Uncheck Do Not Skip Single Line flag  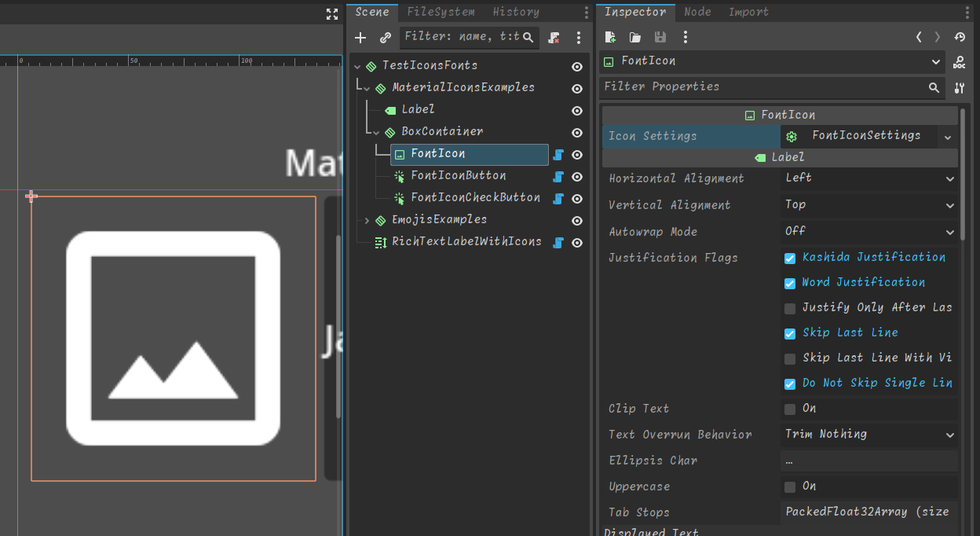[x=790, y=384]
